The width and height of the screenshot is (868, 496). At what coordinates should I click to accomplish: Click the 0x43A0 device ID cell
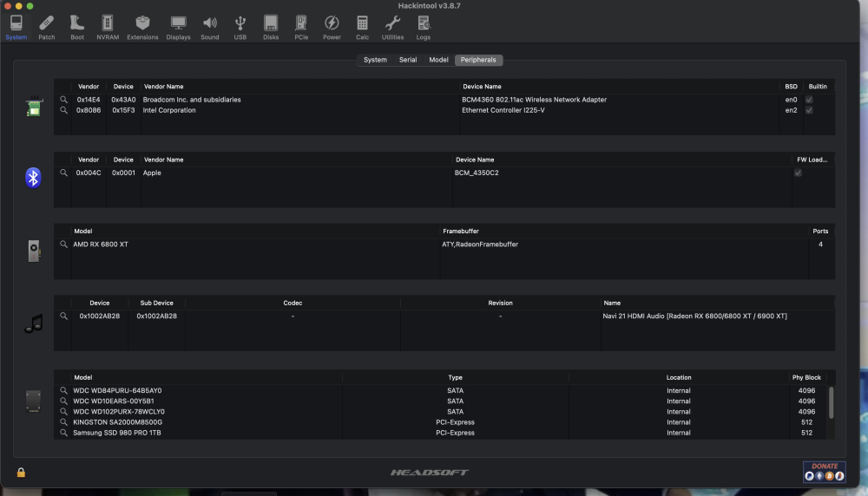[x=123, y=100]
